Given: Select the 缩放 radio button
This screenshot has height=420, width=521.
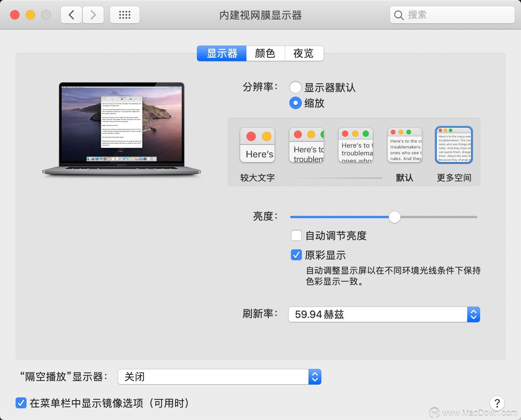Looking at the screenshot, I should (296, 103).
